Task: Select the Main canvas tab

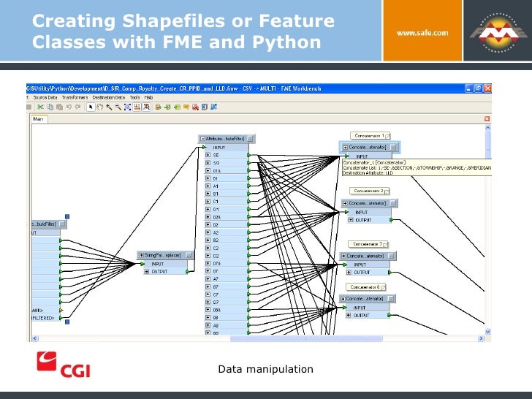Action: pos(39,118)
